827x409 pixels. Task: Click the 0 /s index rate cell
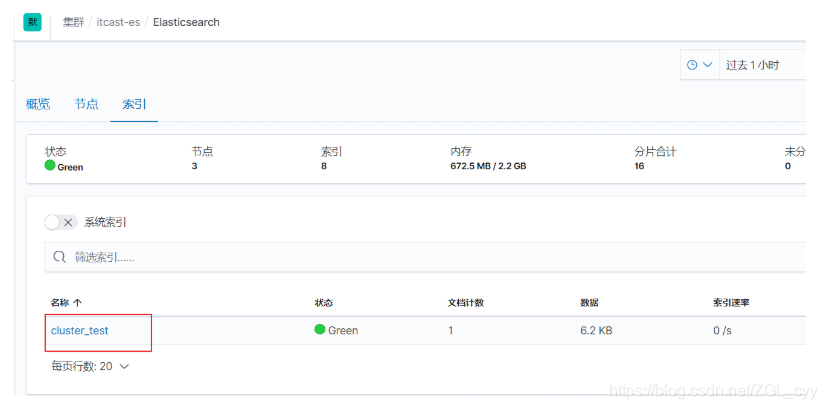click(722, 330)
